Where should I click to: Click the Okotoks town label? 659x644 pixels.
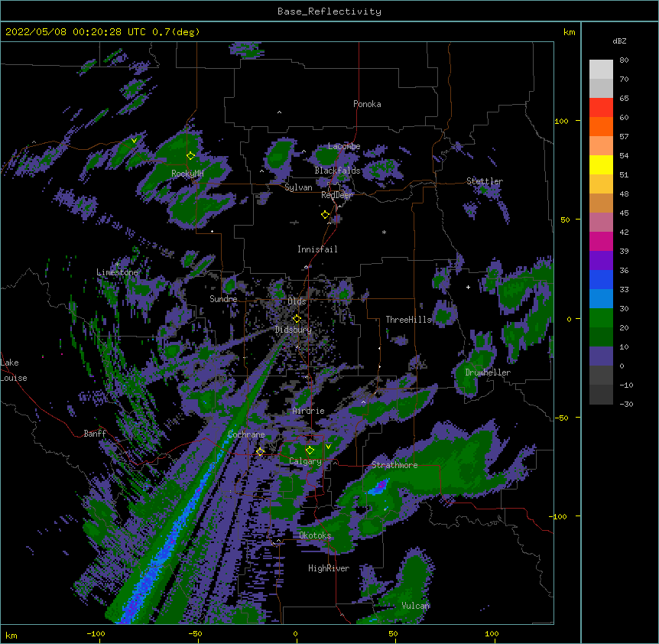(x=315, y=535)
